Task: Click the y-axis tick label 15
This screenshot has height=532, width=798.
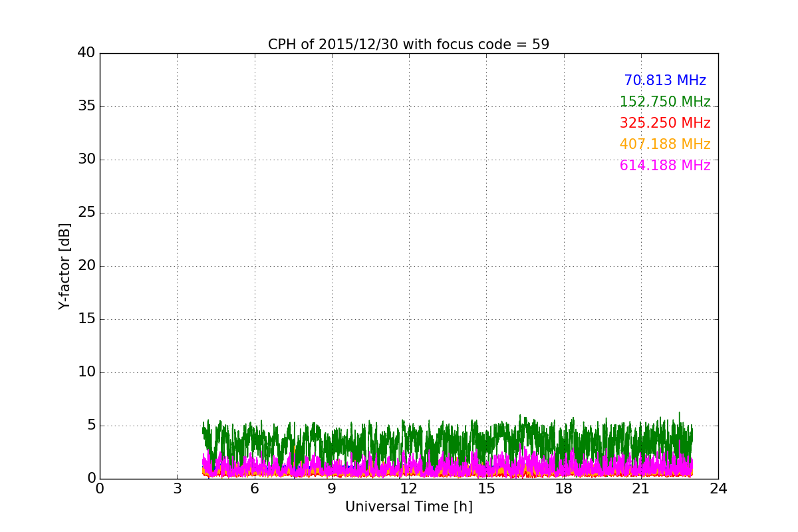Action: pos(86,319)
